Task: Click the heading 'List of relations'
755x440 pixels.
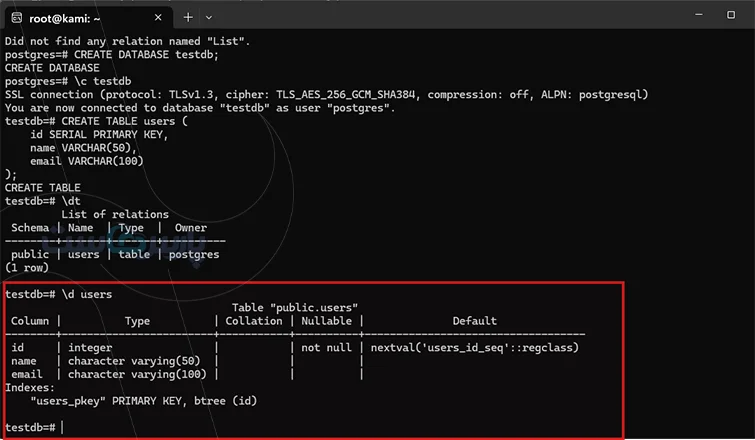Action: [x=115, y=214]
